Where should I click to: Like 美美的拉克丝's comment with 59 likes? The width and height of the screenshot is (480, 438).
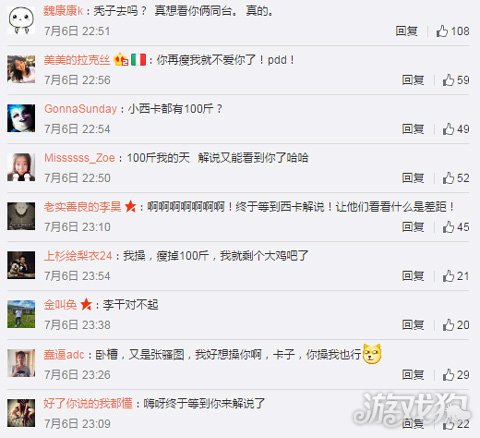coord(456,80)
